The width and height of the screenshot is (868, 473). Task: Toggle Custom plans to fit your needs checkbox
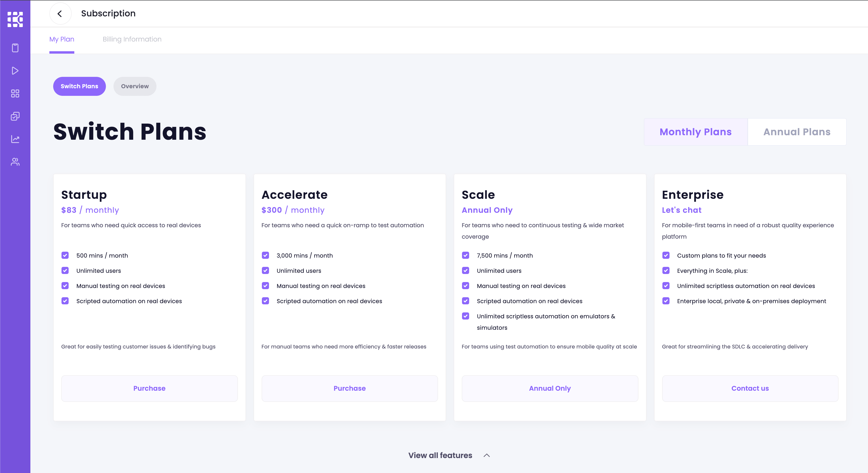click(666, 255)
